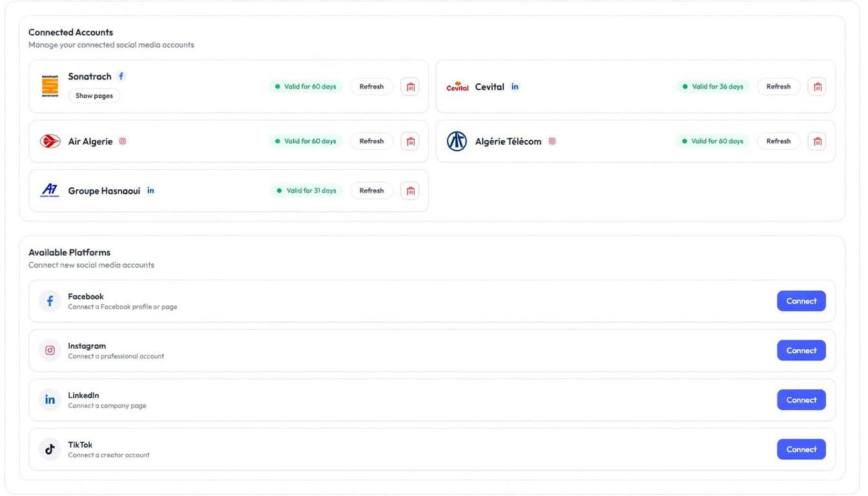Refresh the Groupe Hasnaoui account token
The height and width of the screenshot is (496, 868).
pyautogui.click(x=372, y=191)
